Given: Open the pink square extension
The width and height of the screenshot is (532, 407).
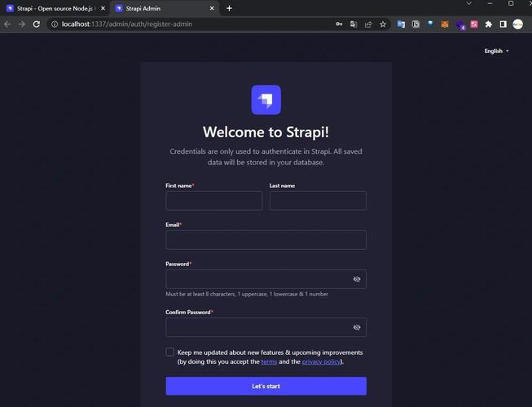Looking at the screenshot, I should tap(474, 24).
